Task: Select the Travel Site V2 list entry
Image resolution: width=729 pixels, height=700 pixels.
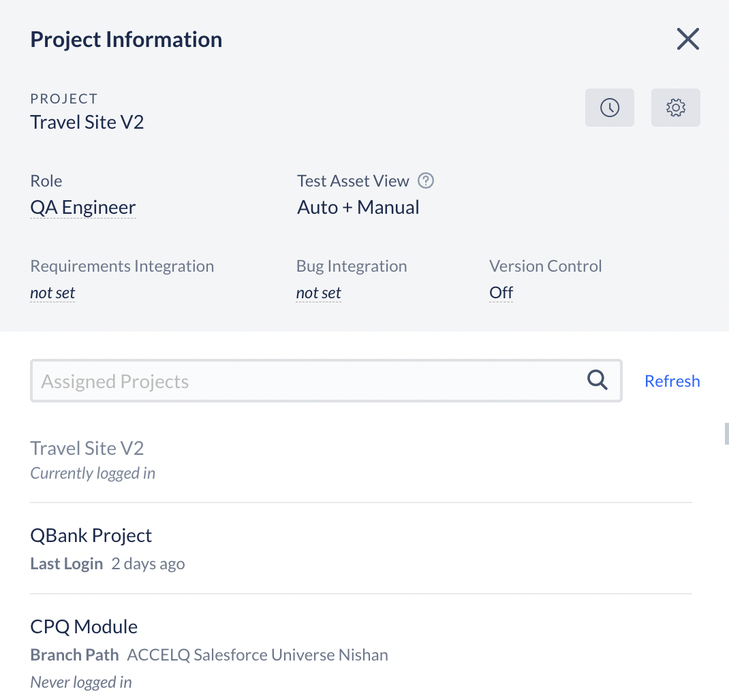Action: [x=87, y=448]
